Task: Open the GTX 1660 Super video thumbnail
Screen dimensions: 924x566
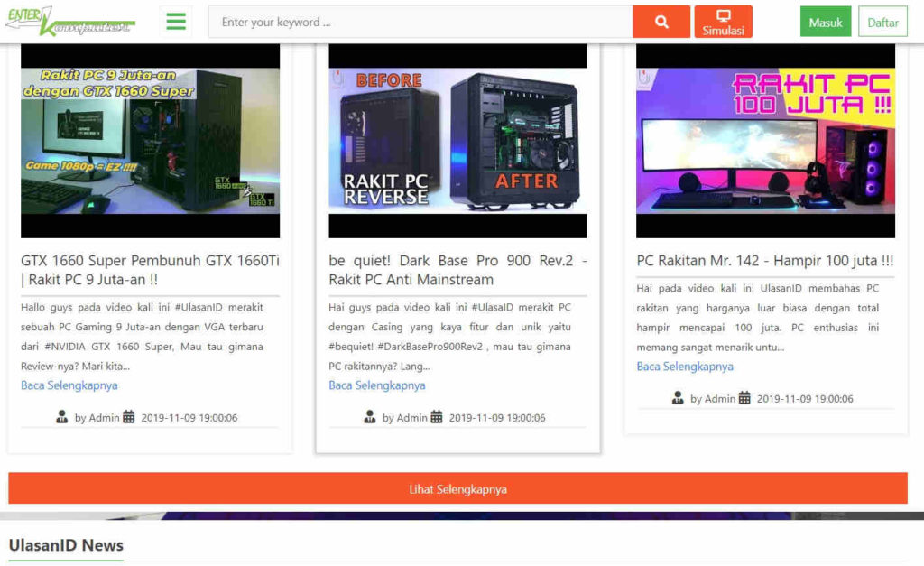Action: (151, 141)
